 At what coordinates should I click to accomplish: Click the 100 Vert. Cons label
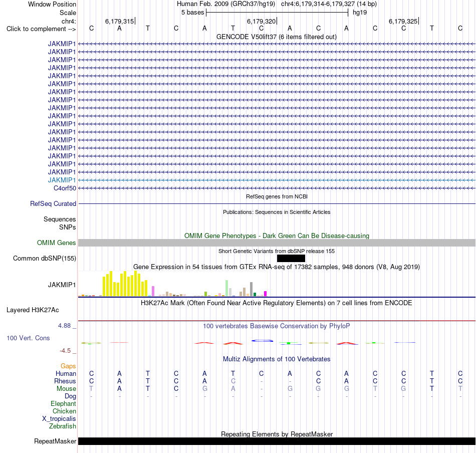coord(28,338)
